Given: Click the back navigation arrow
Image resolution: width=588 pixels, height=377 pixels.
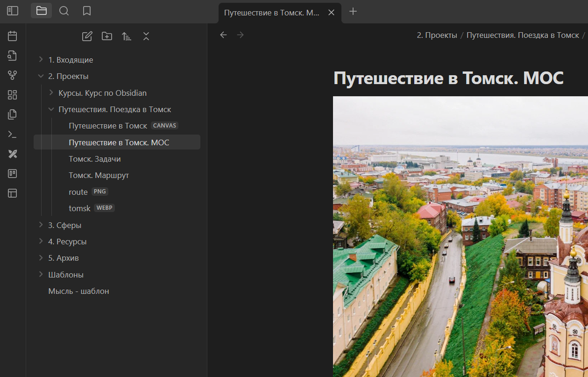Looking at the screenshot, I should [x=223, y=35].
